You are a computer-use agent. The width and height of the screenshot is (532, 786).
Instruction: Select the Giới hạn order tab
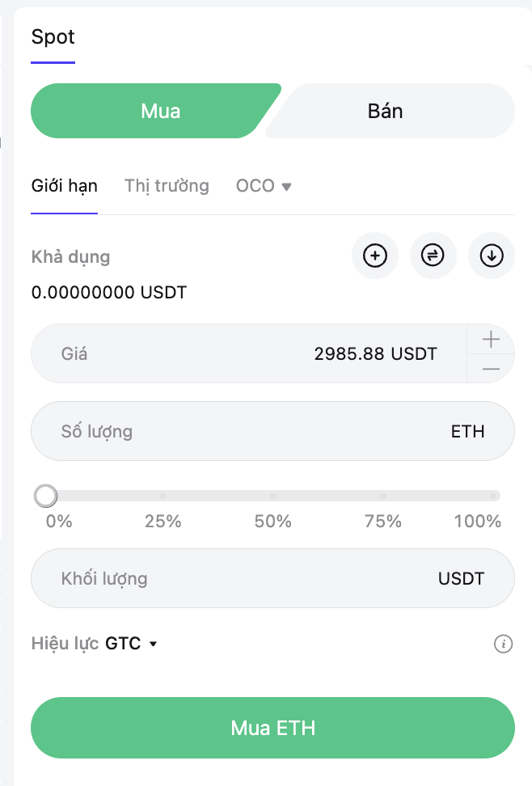click(64, 185)
